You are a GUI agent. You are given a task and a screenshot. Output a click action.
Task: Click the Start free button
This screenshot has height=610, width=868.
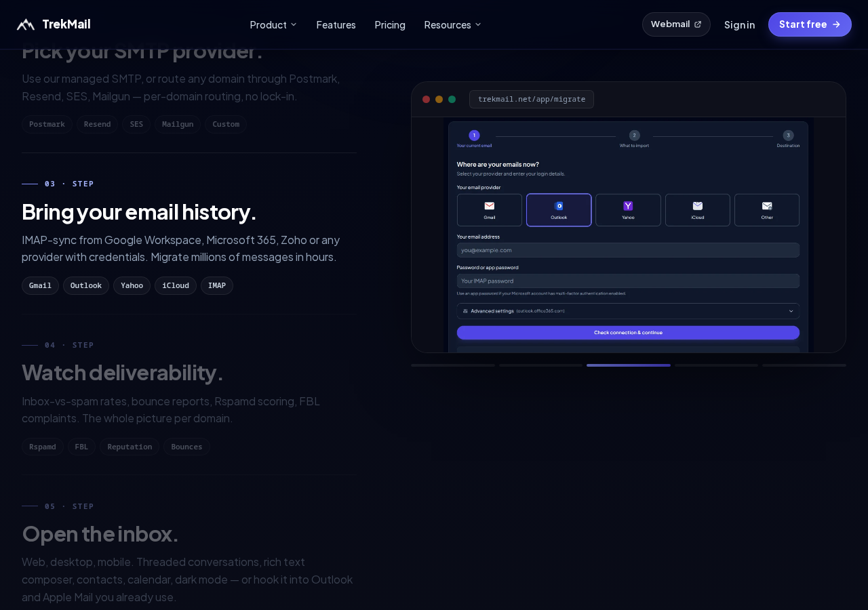tap(810, 24)
